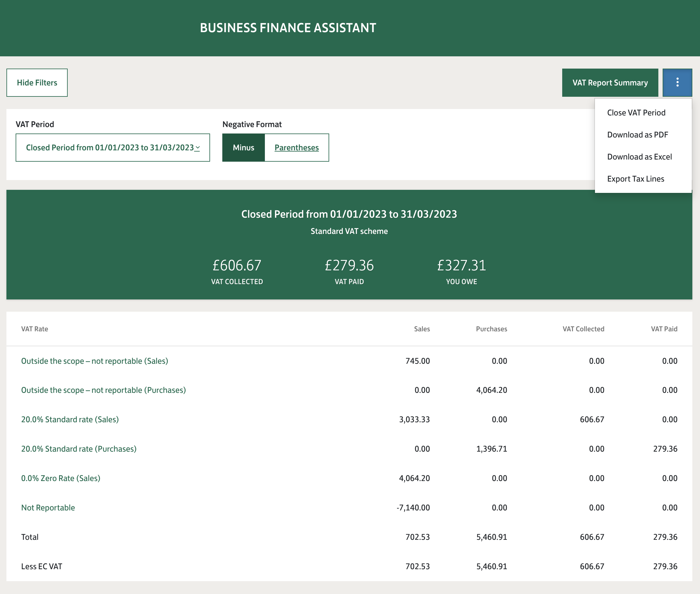This screenshot has height=594, width=700.
Task: Choose Export Tax Lines menu entry
Action: click(x=635, y=179)
